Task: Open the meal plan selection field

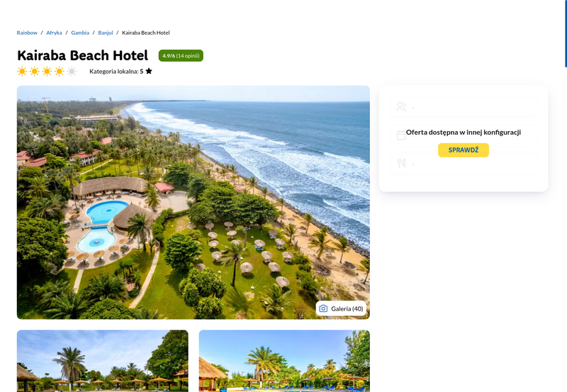Action: (464, 164)
